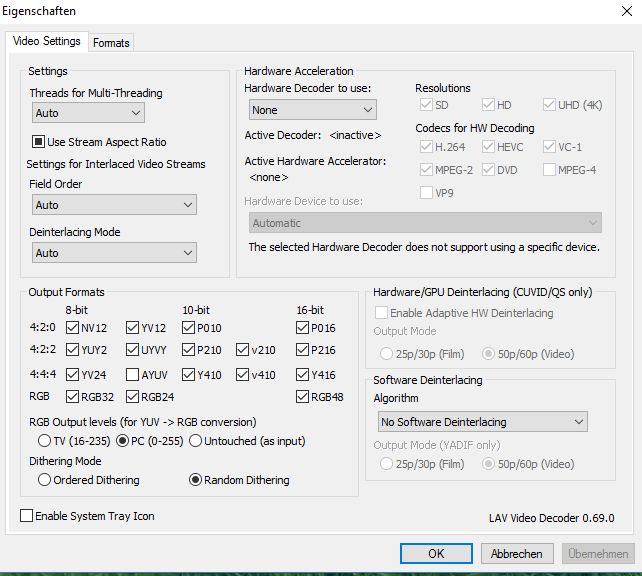Toggle the MPEG-2 codec checkbox
The image size is (642, 576).
coord(426,169)
